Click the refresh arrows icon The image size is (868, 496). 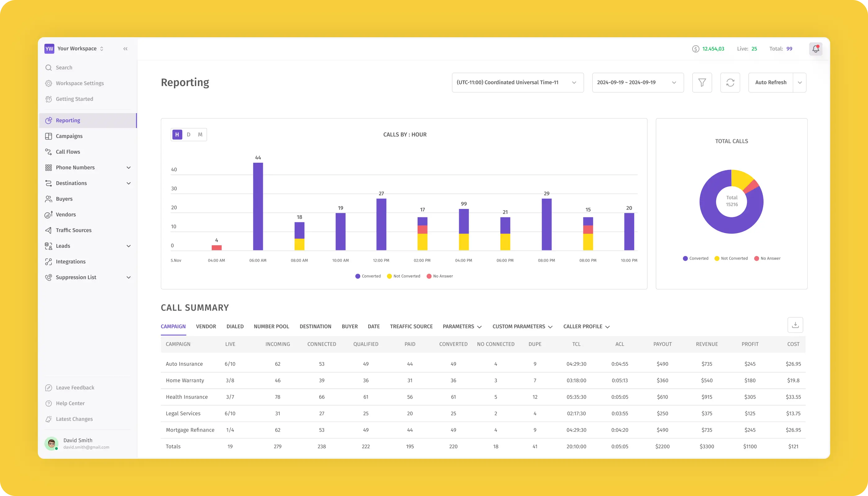pyautogui.click(x=730, y=82)
